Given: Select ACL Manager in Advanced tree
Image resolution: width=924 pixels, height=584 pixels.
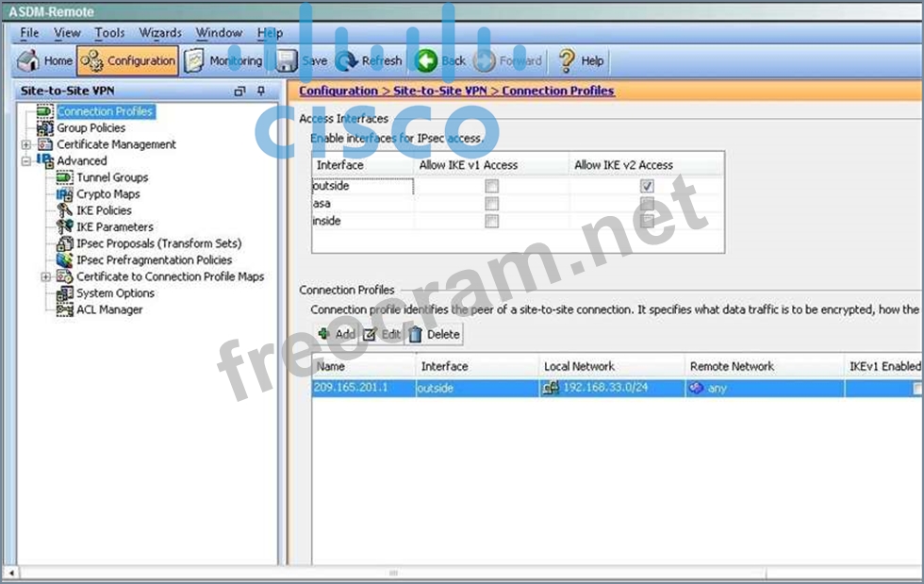Looking at the screenshot, I should tap(109, 309).
